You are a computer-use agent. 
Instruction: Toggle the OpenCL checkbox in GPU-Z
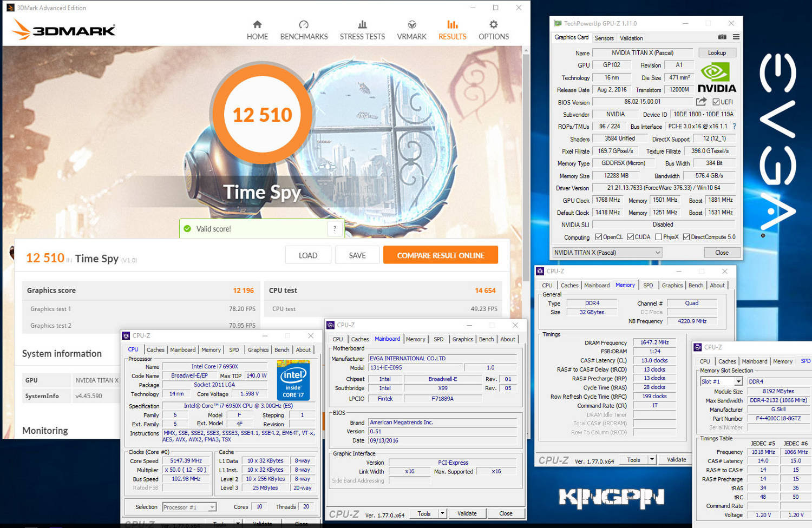tap(598, 237)
